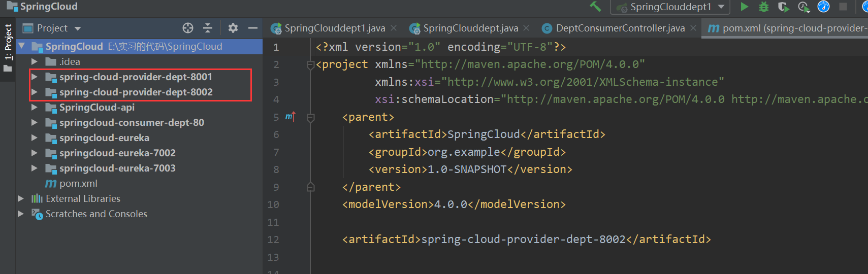Click the collapse all icon in Project panel
868x274 pixels.
[208, 28]
